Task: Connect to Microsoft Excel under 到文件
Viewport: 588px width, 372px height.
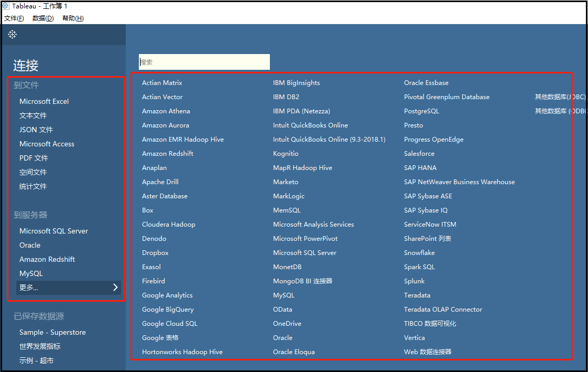Action: tap(43, 101)
